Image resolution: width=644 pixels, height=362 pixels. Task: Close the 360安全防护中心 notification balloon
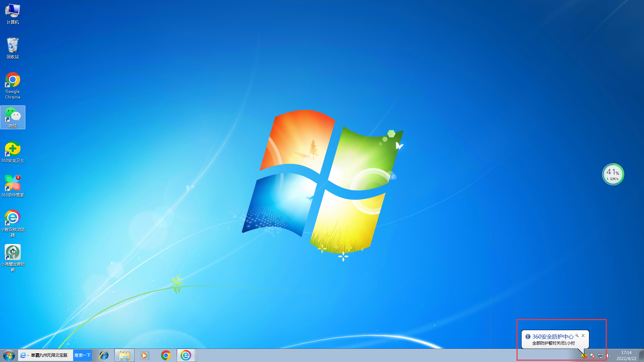tap(583, 336)
